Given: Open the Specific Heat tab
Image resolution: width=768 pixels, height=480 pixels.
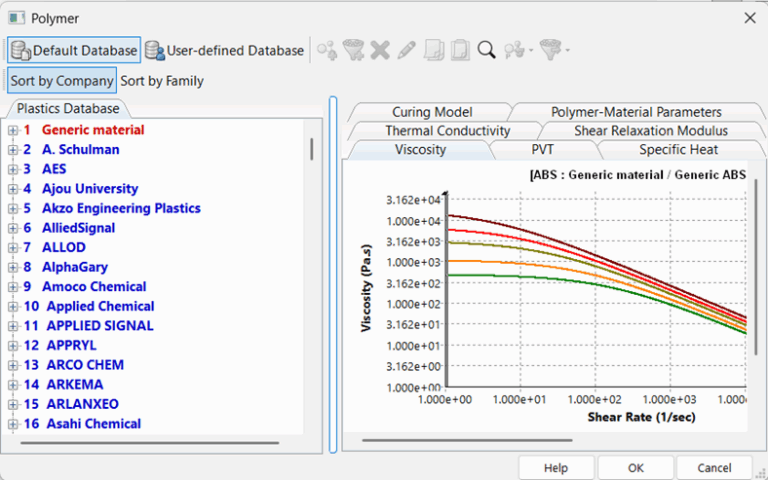Looking at the screenshot, I should (678, 149).
